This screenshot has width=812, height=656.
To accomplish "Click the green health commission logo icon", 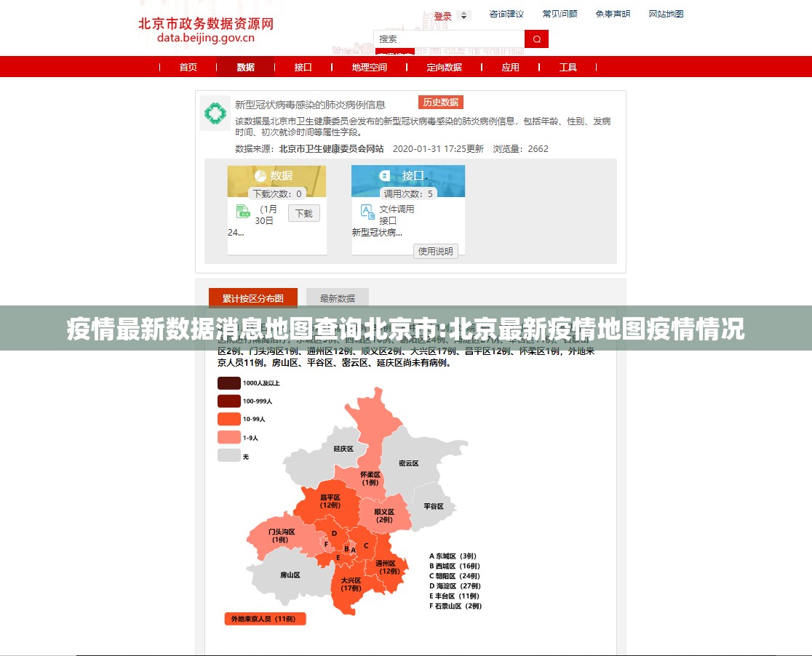I will point(215,113).
